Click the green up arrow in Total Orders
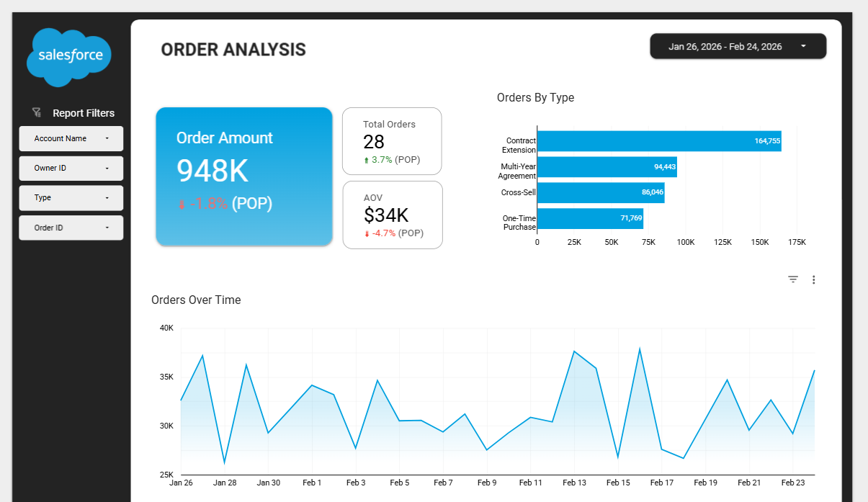The height and width of the screenshot is (502, 868). (x=366, y=160)
